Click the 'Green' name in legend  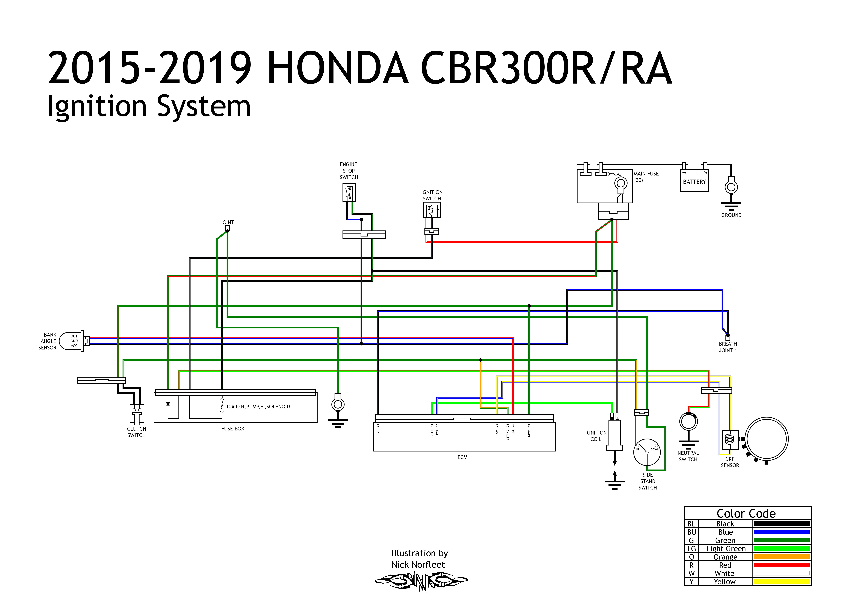725,540
